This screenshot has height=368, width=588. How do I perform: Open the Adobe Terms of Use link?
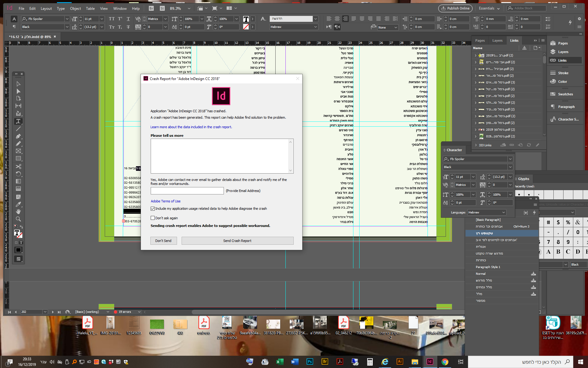(165, 201)
